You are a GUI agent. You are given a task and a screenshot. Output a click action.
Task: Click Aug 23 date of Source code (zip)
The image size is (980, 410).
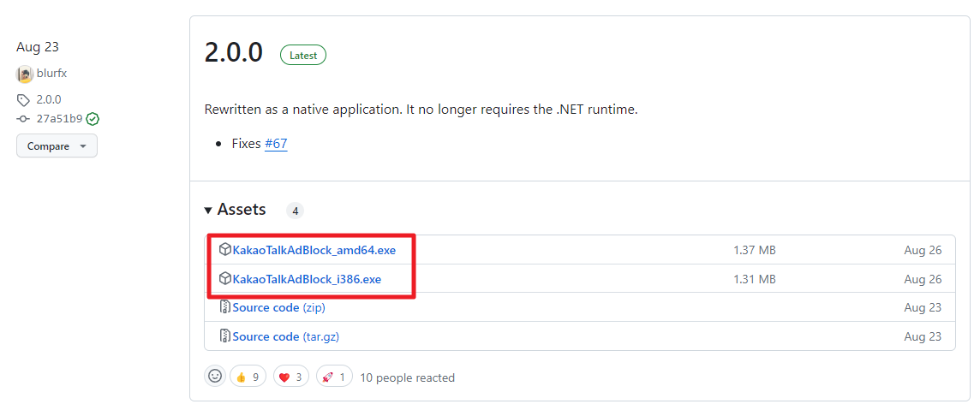pos(923,307)
